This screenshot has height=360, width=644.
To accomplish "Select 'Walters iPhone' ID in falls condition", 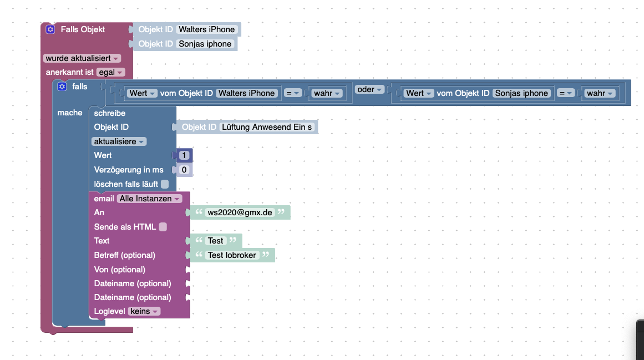I will coord(246,93).
